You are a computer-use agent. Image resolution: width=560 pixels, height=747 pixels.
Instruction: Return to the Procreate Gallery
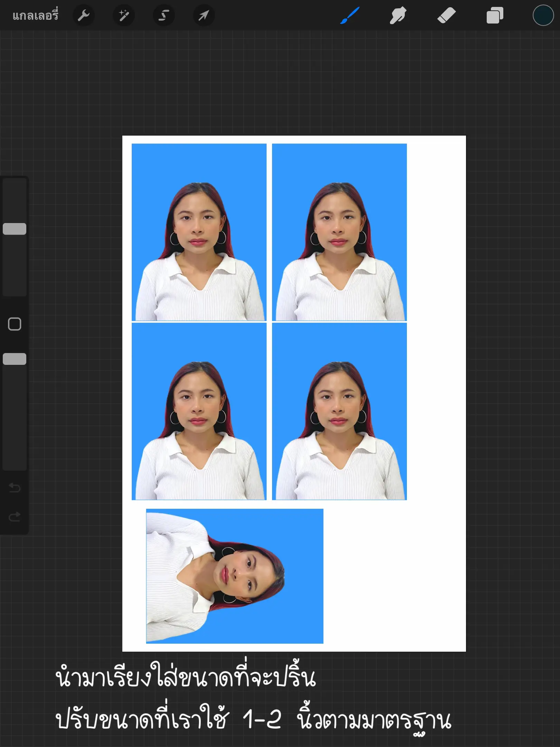tap(35, 15)
